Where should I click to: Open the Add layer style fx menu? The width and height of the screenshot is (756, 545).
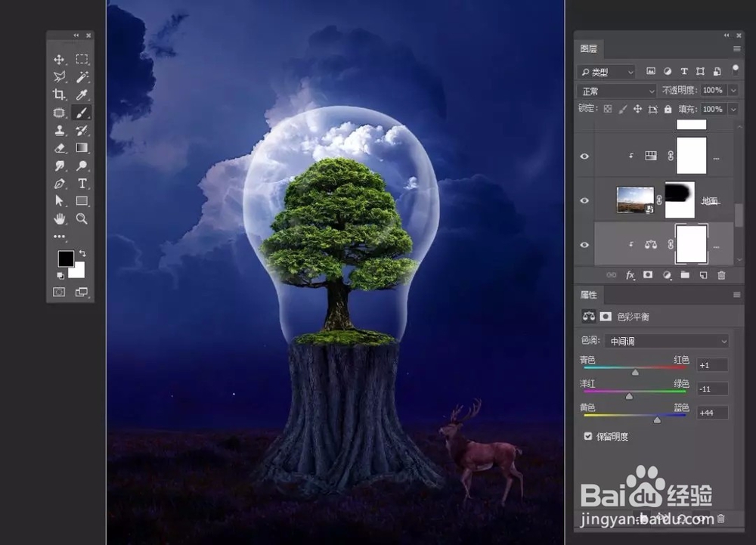(631, 275)
